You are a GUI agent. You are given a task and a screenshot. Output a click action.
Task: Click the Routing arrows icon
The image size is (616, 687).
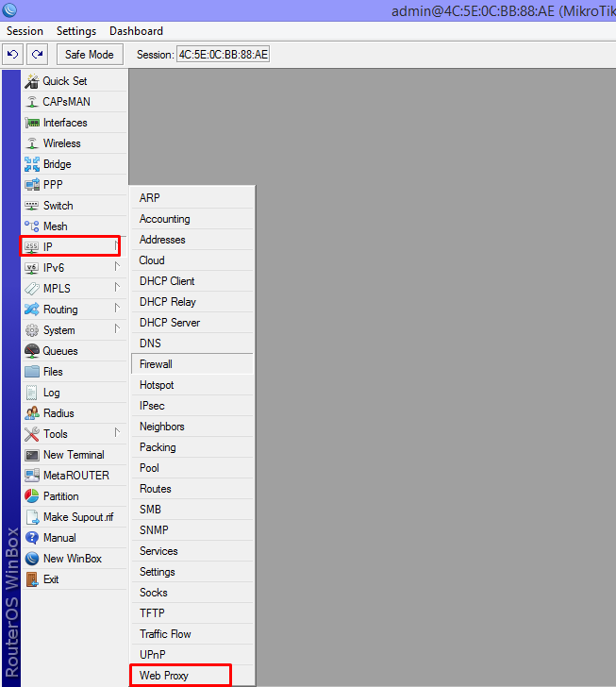point(31,310)
